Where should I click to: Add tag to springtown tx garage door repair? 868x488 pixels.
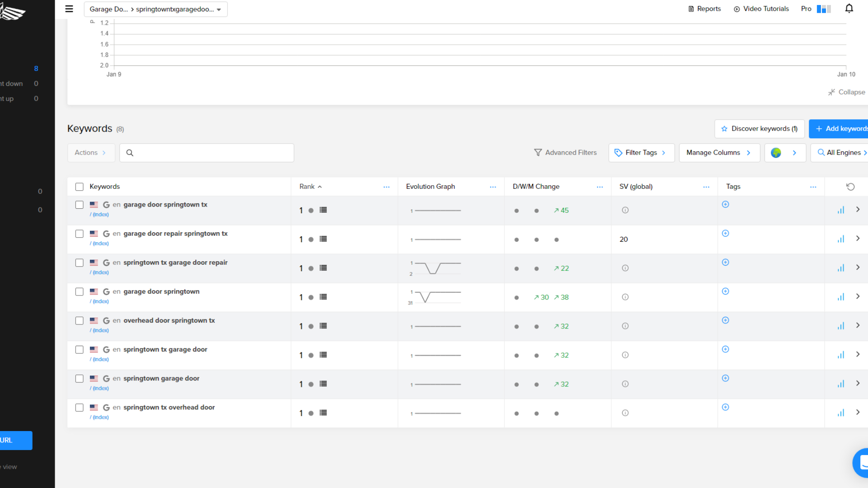pos(726,262)
